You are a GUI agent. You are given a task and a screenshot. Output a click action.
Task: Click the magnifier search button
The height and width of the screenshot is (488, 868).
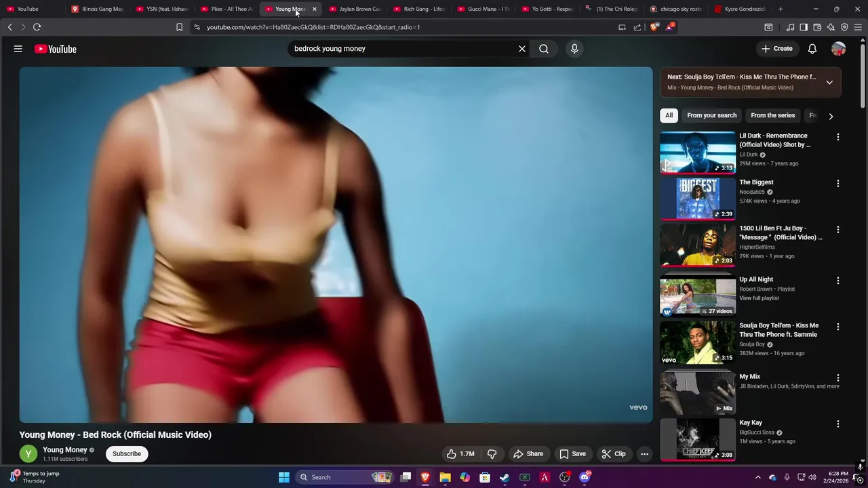pos(544,49)
